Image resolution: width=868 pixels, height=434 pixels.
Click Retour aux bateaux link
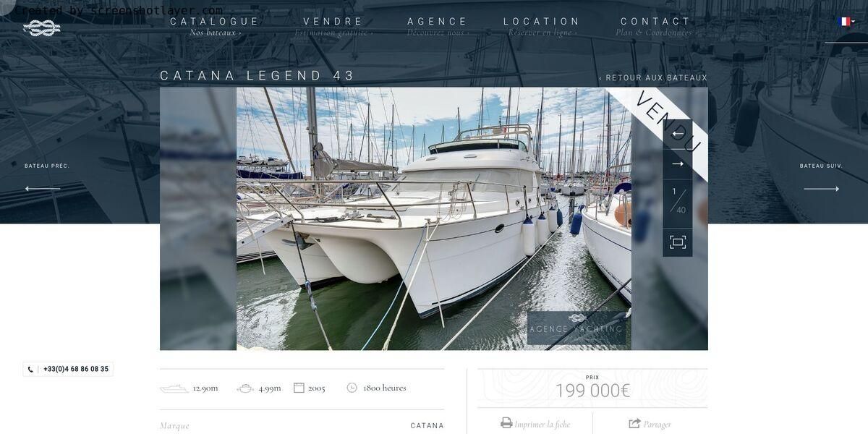pos(653,78)
